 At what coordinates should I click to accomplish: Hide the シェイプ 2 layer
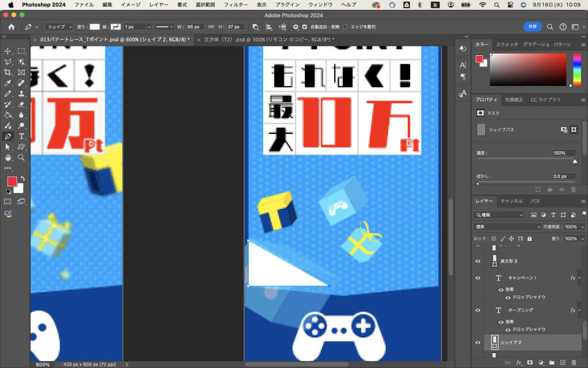pos(478,343)
